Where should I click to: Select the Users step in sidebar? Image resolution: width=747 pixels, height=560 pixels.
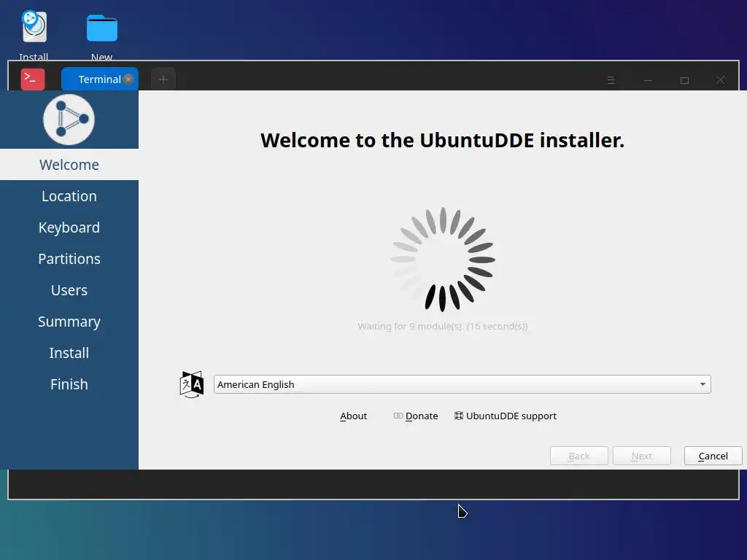[69, 290]
